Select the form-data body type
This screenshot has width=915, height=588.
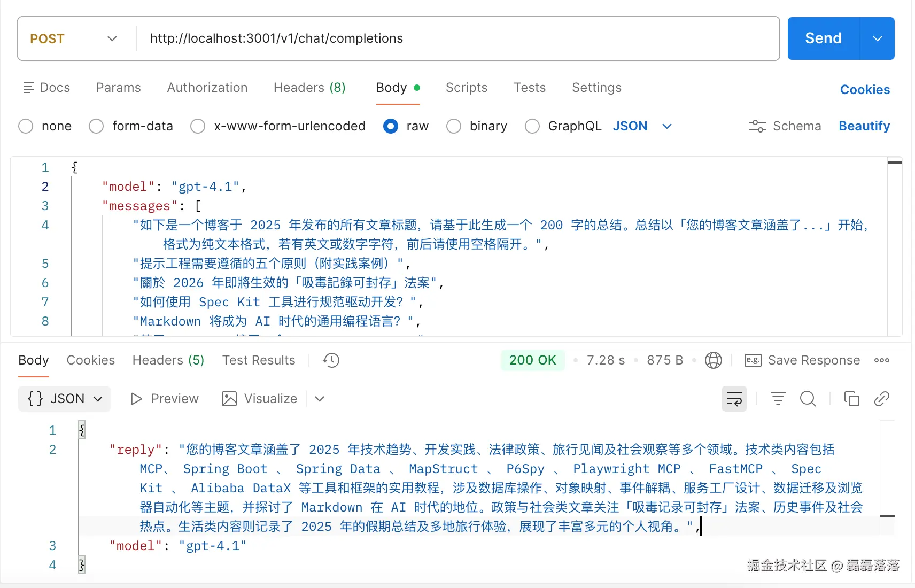pos(96,126)
